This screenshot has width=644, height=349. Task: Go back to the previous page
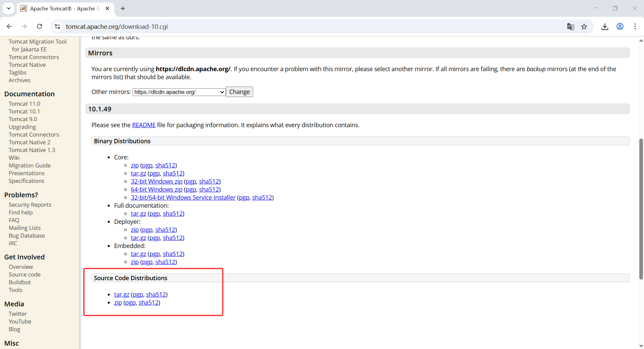click(x=9, y=27)
